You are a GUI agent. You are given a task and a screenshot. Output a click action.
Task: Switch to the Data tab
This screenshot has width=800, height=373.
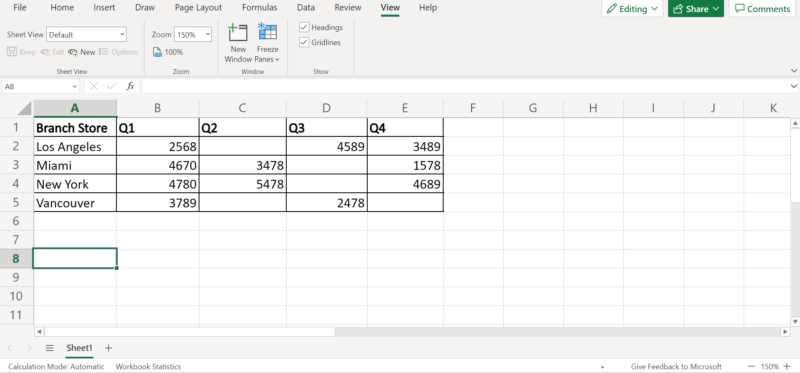pyautogui.click(x=306, y=8)
